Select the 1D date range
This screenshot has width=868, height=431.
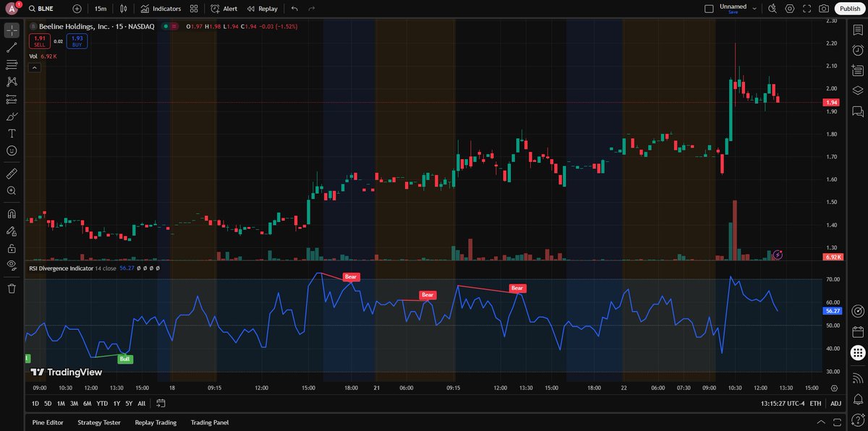(35, 403)
